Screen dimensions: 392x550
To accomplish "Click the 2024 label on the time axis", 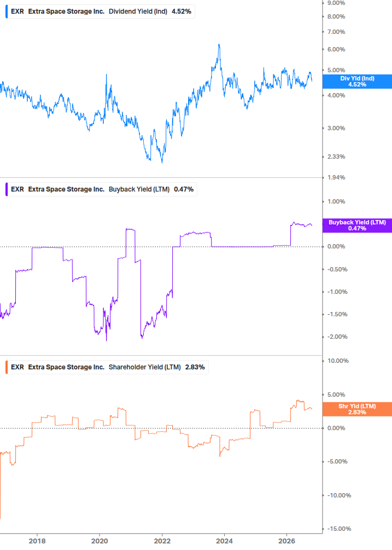I will click(224, 541).
